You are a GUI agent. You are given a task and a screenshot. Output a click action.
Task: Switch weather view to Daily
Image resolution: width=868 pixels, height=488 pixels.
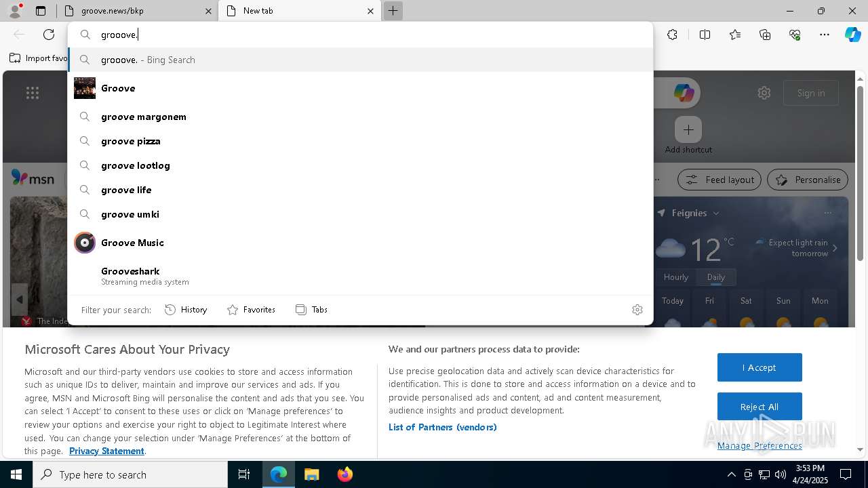coord(716,277)
